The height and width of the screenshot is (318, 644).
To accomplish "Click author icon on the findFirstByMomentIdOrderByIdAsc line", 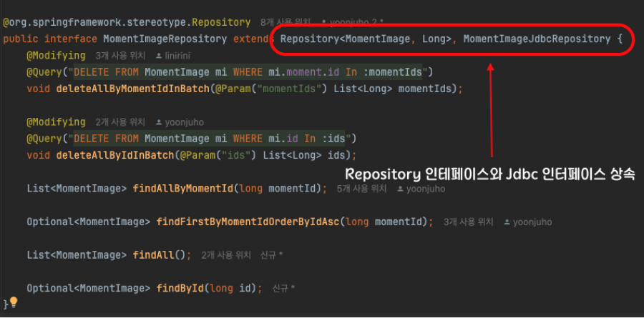I will click(507, 222).
